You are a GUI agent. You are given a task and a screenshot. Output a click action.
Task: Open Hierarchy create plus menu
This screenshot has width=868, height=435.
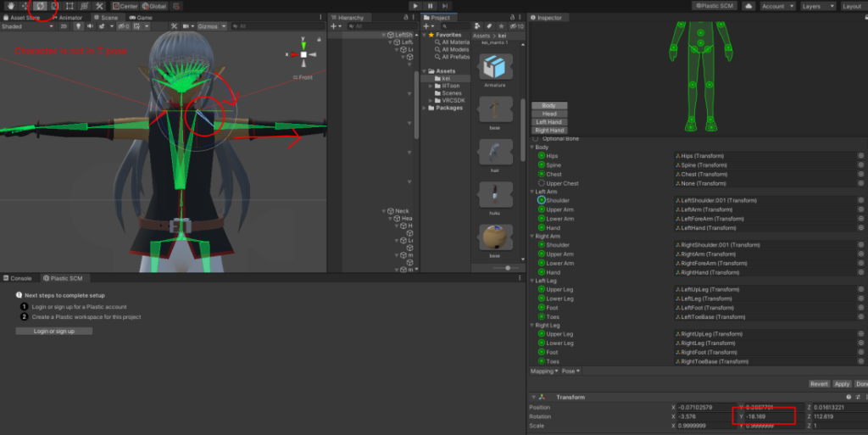(x=336, y=26)
